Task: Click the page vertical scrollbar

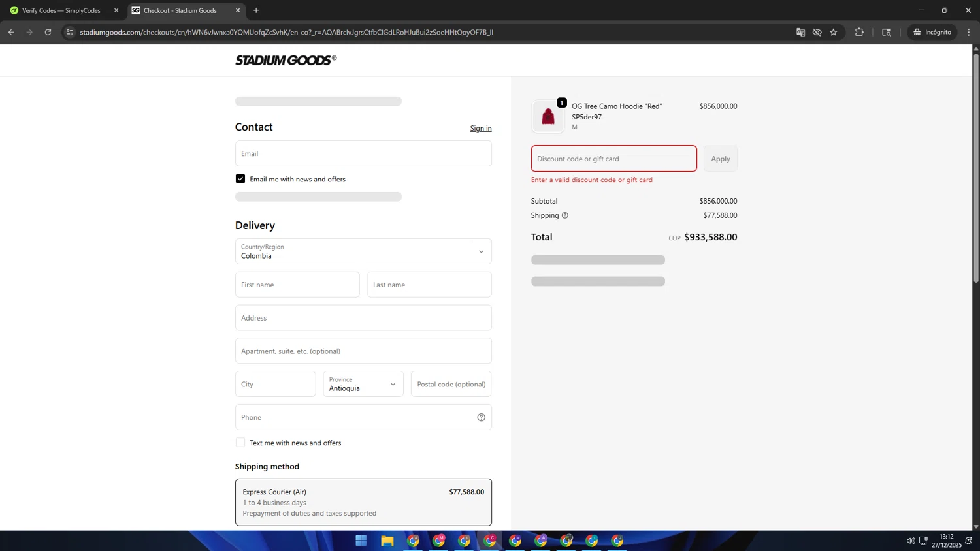Action: pos(976,168)
